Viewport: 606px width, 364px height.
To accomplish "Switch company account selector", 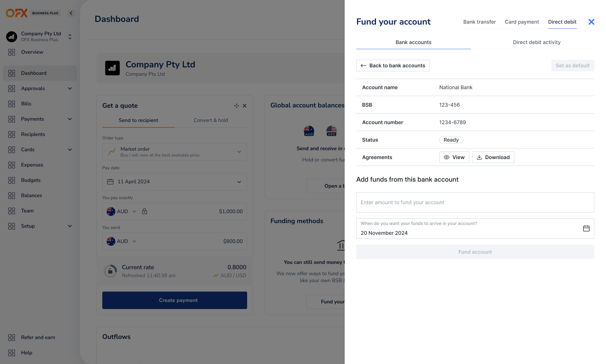I will coord(70,36).
